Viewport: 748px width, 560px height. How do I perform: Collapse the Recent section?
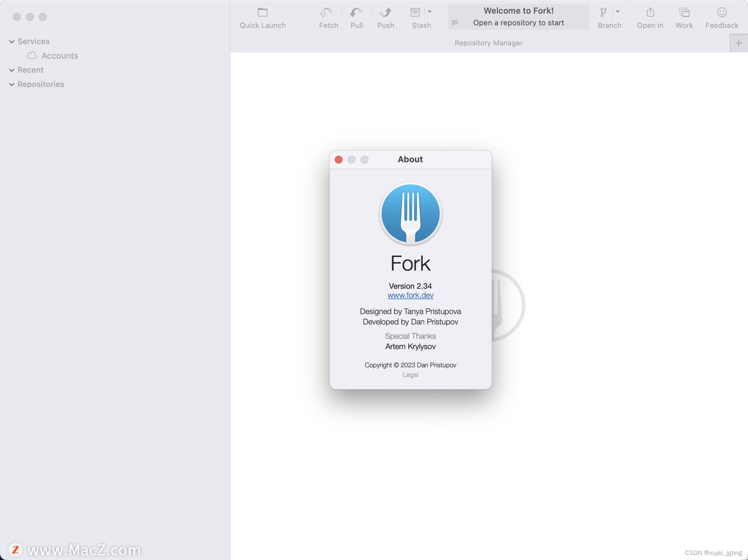click(11, 70)
